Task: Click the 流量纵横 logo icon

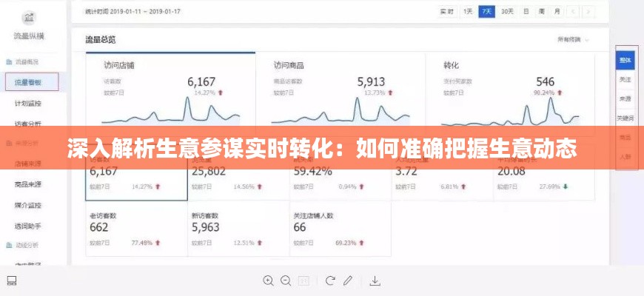Action: click(x=28, y=18)
